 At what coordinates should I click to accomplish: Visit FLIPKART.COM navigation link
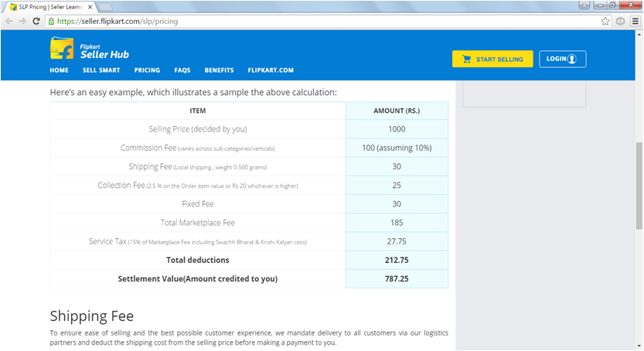(x=271, y=70)
